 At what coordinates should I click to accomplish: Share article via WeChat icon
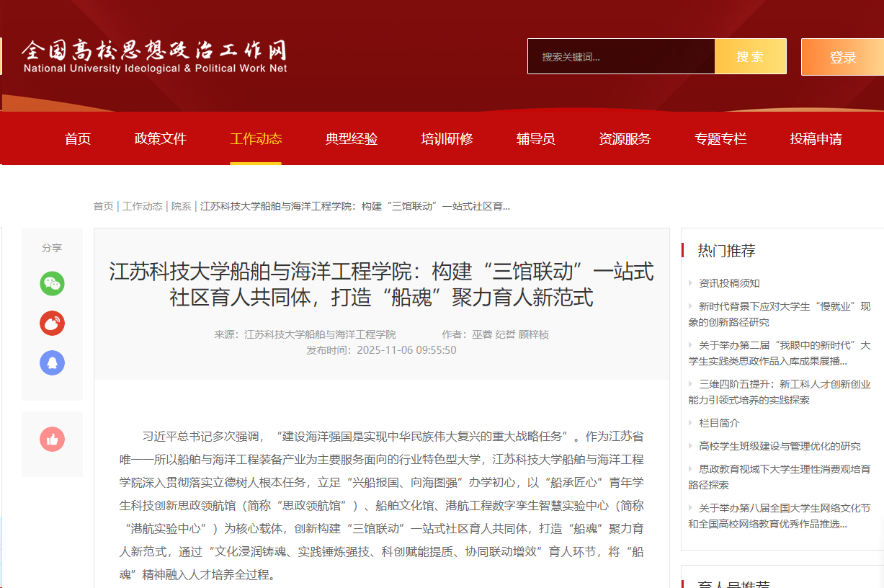(x=52, y=284)
